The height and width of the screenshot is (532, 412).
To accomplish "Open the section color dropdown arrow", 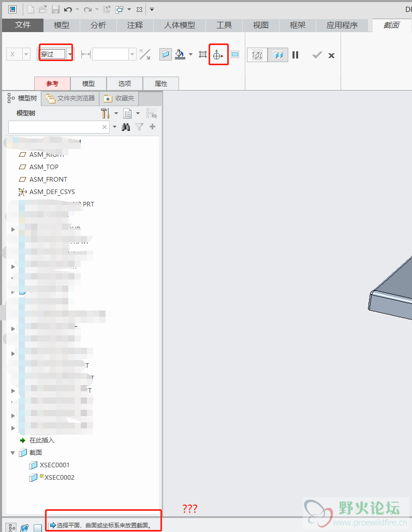I will pos(190,54).
